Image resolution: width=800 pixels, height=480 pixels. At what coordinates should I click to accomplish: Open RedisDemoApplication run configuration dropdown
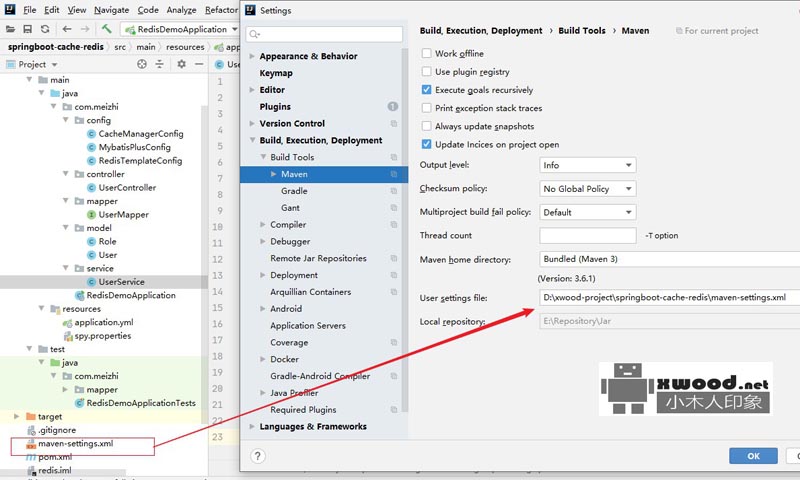(x=180, y=29)
